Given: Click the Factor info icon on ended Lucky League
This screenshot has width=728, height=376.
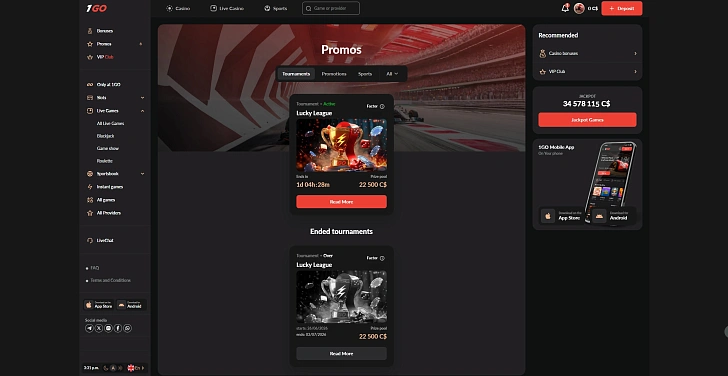Looking at the screenshot, I should click(382, 258).
